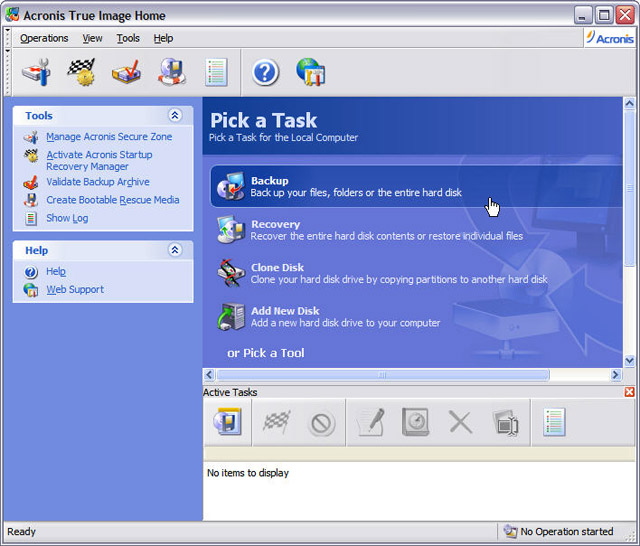Viewport: 640px width, 546px height.
Task: Open the Operations menu
Action: coord(44,38)
